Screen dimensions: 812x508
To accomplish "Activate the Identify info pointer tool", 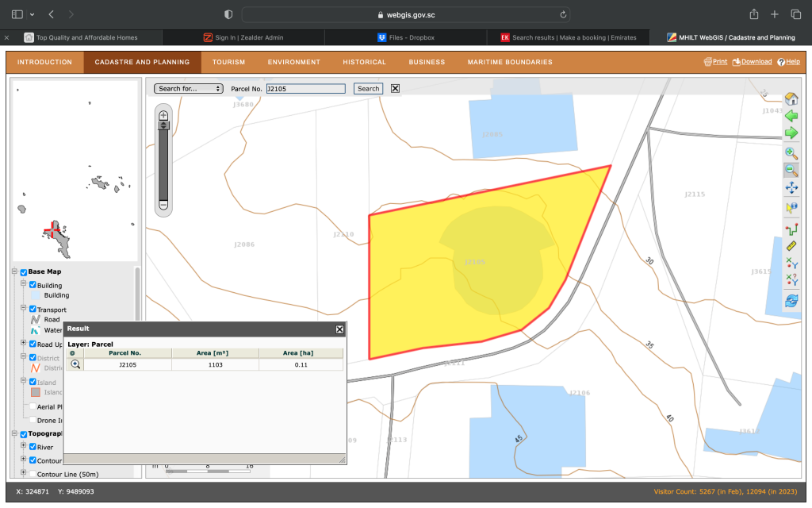I will pos(791,207).
